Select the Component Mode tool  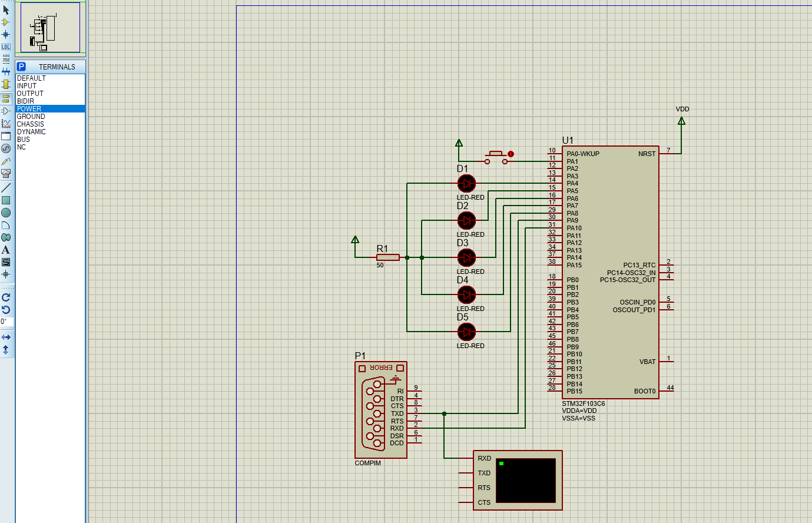[x=6, y=22]
